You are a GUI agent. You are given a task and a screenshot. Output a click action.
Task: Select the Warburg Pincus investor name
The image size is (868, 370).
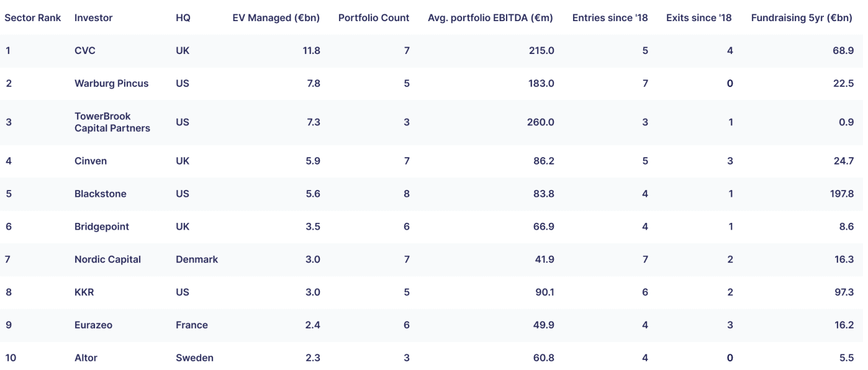point(112,84)
